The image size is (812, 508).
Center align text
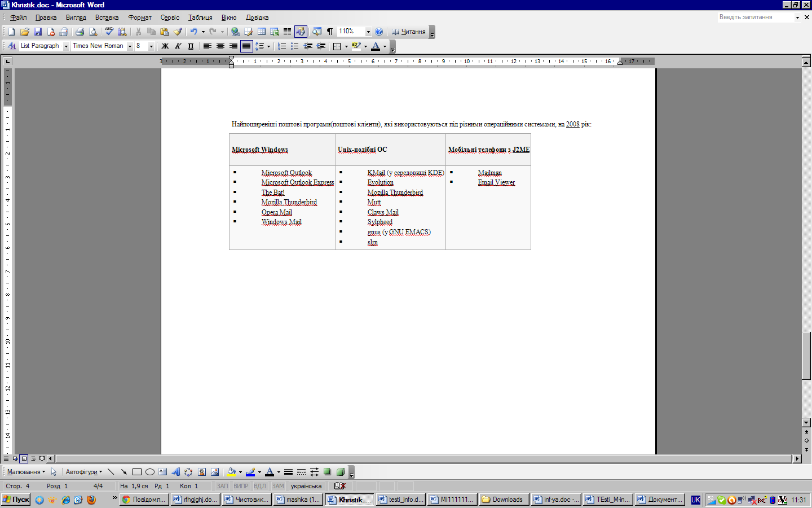tap(220, 46)
